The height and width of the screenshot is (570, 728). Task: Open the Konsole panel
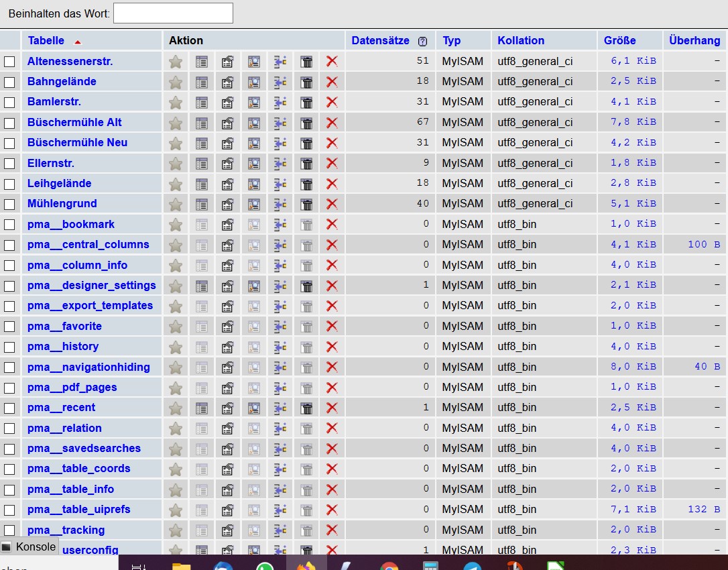click(29, 547)
